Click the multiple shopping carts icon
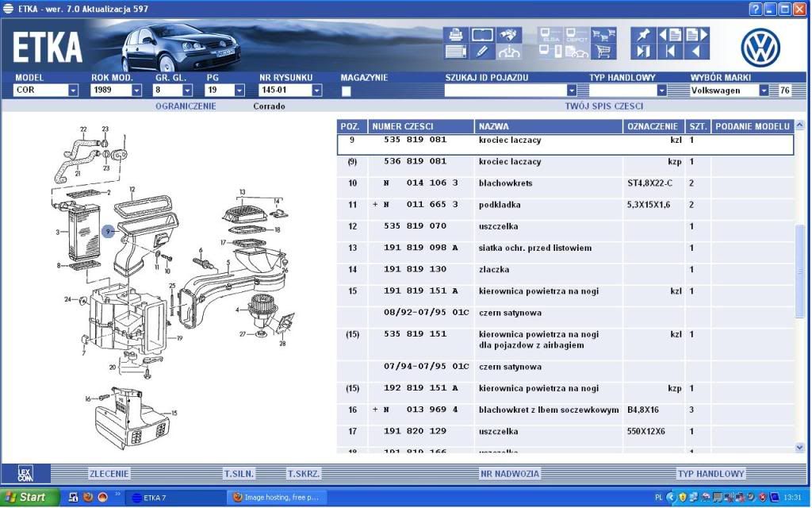This screenshot has width=812, height=508. point(603,35)
